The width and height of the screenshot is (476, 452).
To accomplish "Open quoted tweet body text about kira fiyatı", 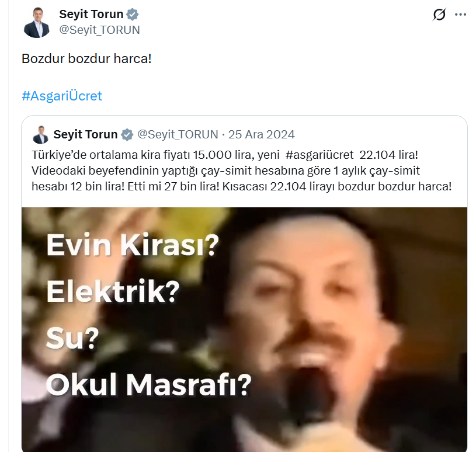I will [242, 171].
